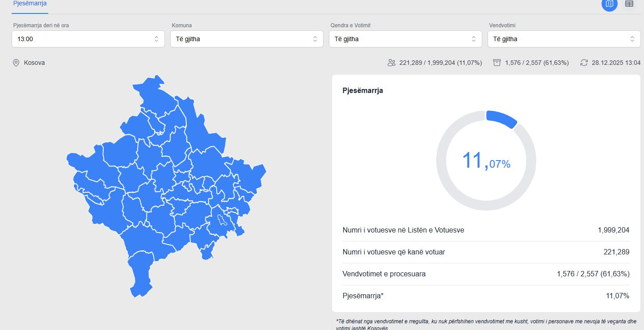Click the location pin icon beside Kosova
644x330 pixels.
[16, 63]
